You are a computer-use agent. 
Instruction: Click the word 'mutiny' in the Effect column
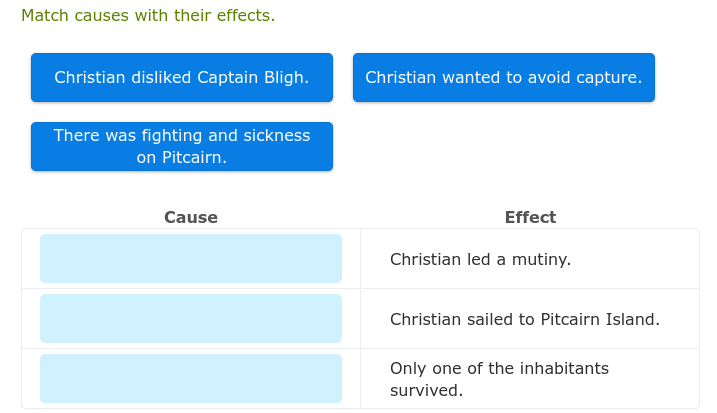click(x=542, y=259)
